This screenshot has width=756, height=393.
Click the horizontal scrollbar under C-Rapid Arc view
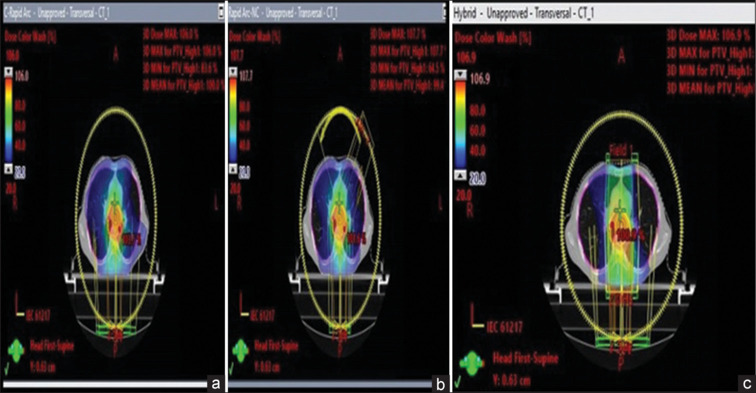click(105, 384)
